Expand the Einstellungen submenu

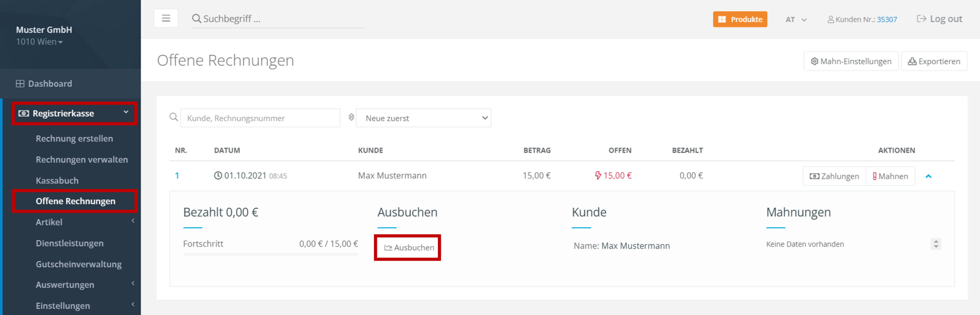pos(84,306)
